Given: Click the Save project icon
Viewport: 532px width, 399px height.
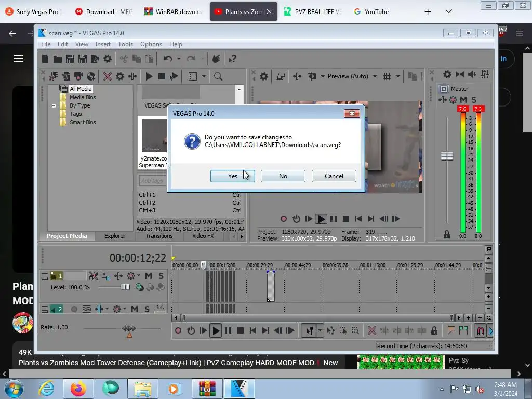Looking at the screenshot, I should click(70, 59).
